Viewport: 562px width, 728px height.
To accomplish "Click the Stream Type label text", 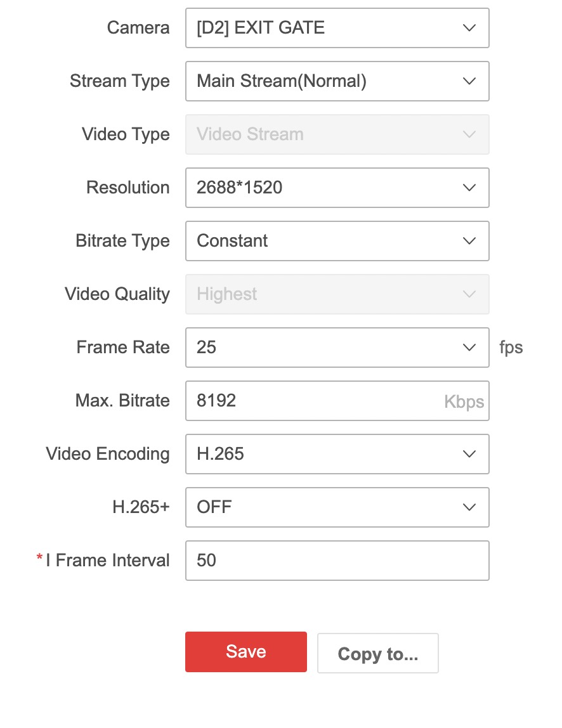I will point(119,81).
